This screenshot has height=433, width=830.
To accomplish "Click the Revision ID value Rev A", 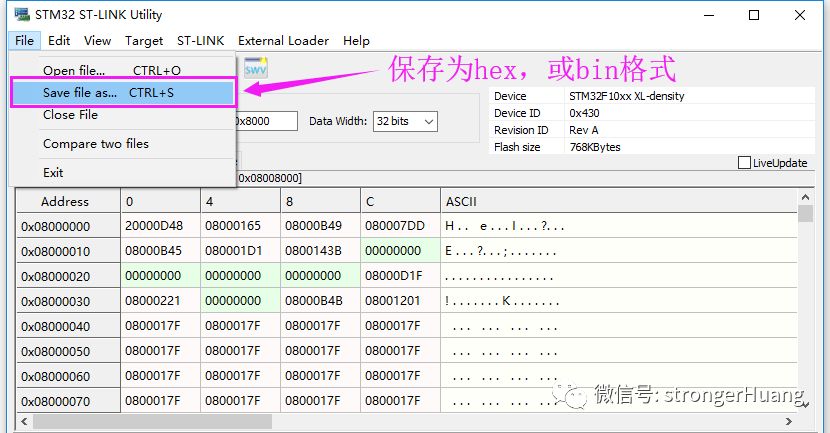I will click(584, 130).
